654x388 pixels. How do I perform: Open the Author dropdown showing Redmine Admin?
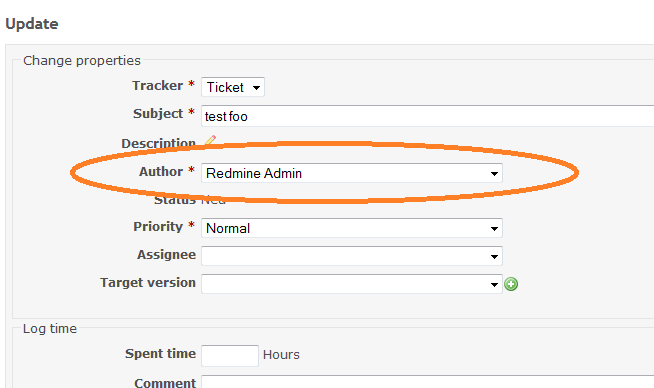click(352, 173)
